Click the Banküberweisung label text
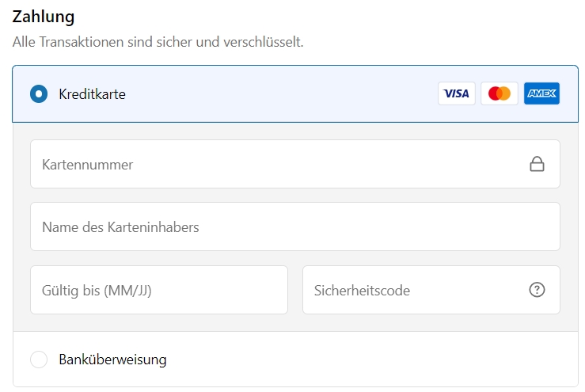 pyautogui.click(x=112, y=360)
